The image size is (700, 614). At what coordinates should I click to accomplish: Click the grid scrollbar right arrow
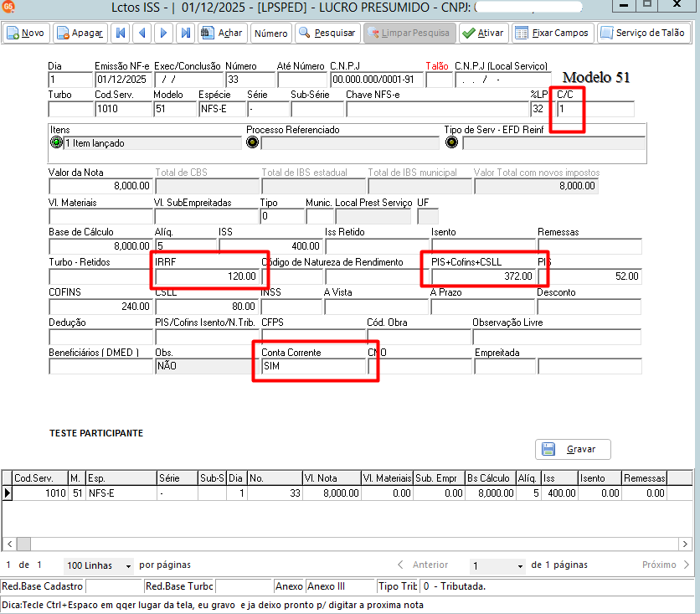(x=685, y=544)
